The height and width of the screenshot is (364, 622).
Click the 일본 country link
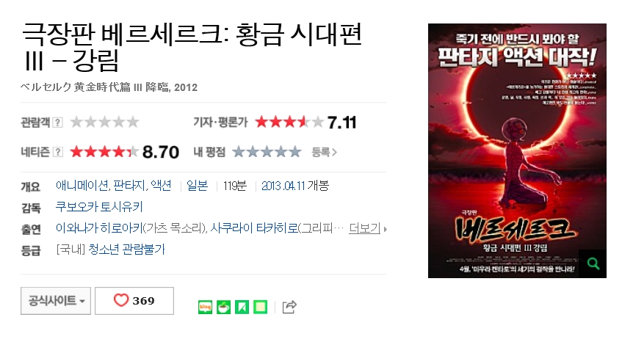pos(197,186)
